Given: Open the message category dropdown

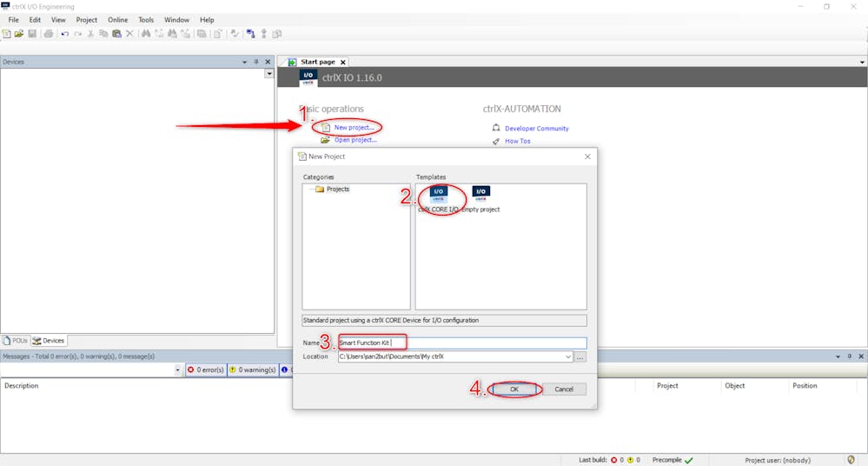Looking at the screenshot, I should (x=178, y=369).
